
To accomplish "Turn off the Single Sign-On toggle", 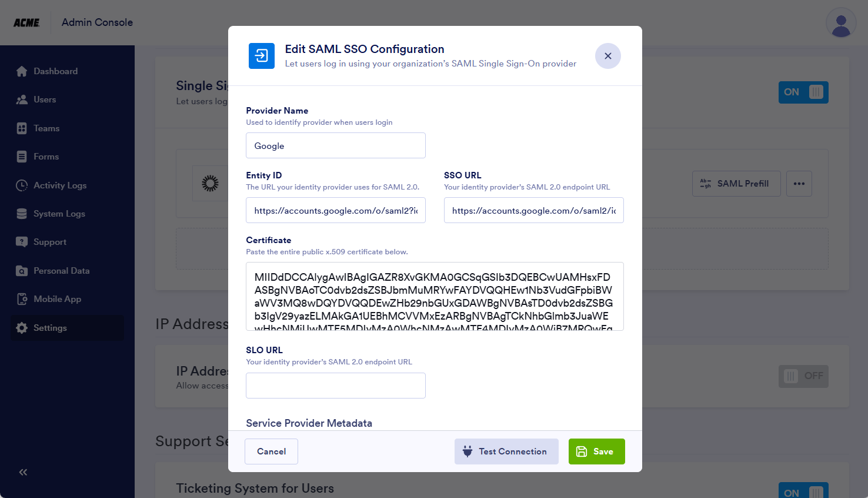I will tap(803, 92).
